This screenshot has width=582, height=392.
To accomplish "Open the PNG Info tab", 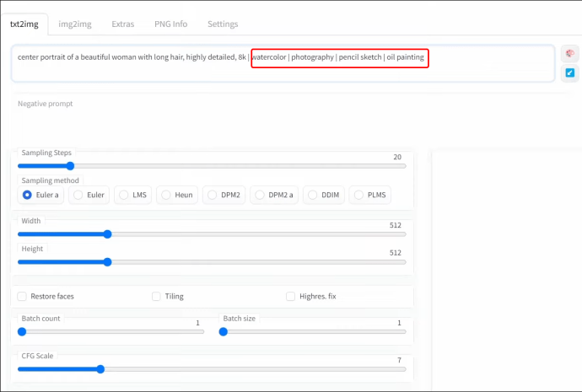I will pos(171,24).
